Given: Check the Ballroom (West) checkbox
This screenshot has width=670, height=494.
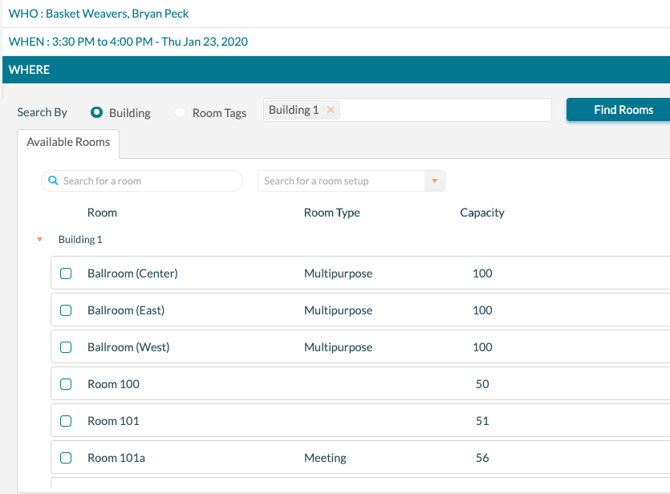Looking at the screenshot, I should point(66,347).
